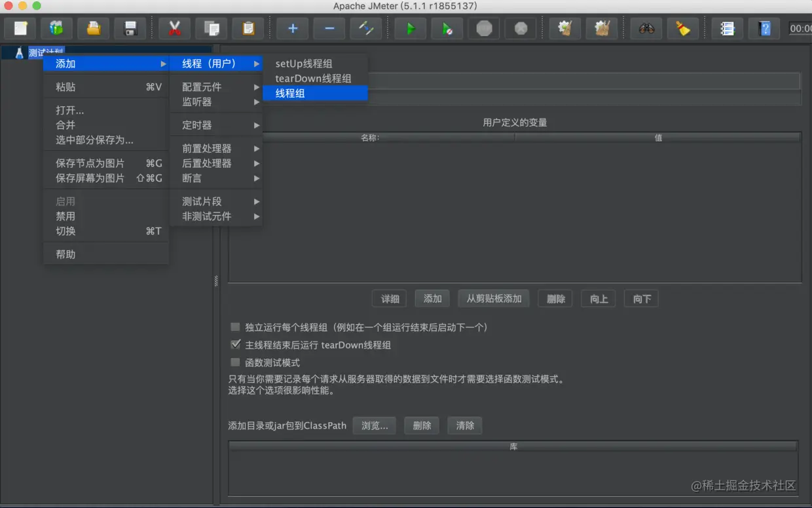
Task: Expand the 非测试元件 submenu
Action: coord(216,216)
